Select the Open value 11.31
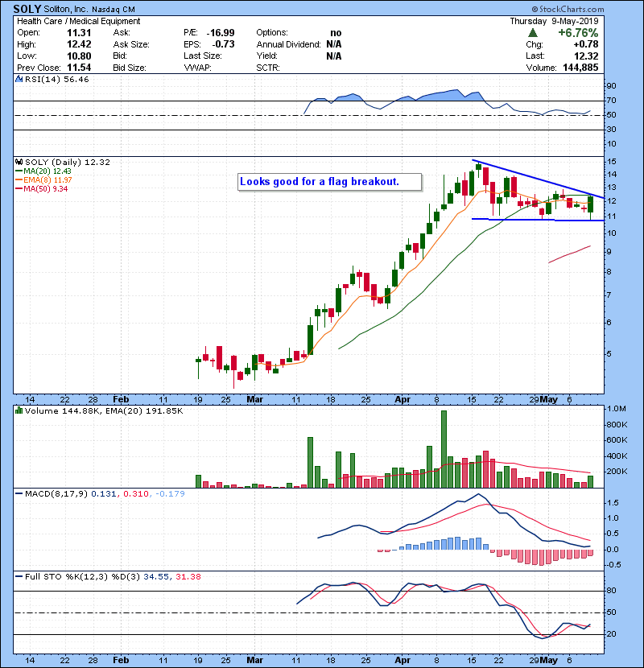The image size is (644, 668). 79,33
